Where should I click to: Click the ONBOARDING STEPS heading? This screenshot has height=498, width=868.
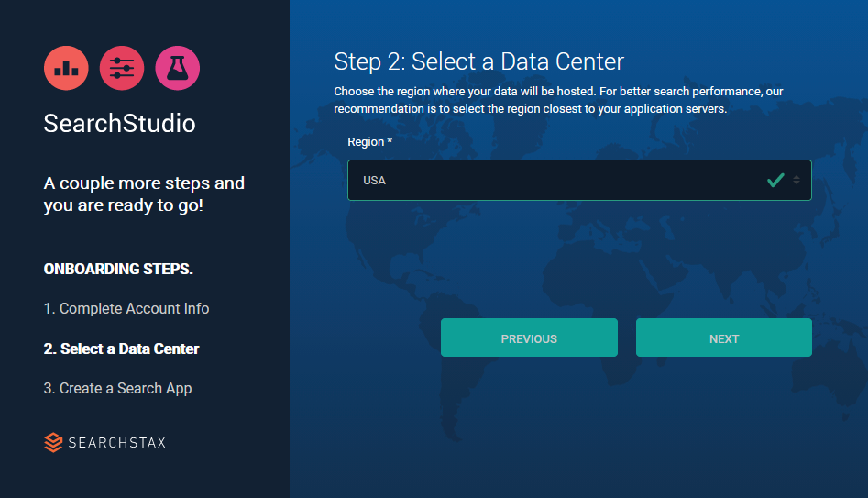(x=118, y=270)
